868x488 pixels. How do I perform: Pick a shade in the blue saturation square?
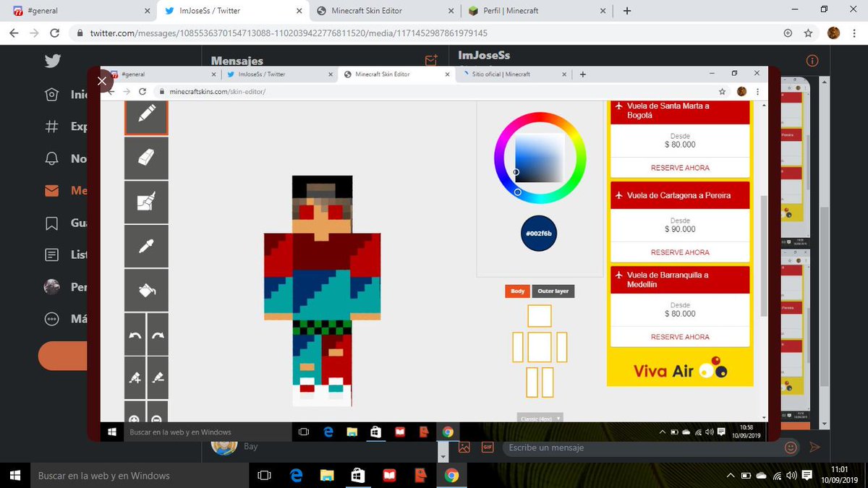(540, 158)
